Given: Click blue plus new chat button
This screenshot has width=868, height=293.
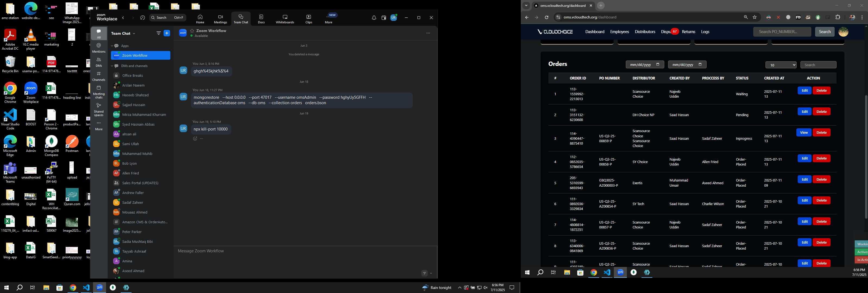Looking at the screenshot, I should click(167, 33).
